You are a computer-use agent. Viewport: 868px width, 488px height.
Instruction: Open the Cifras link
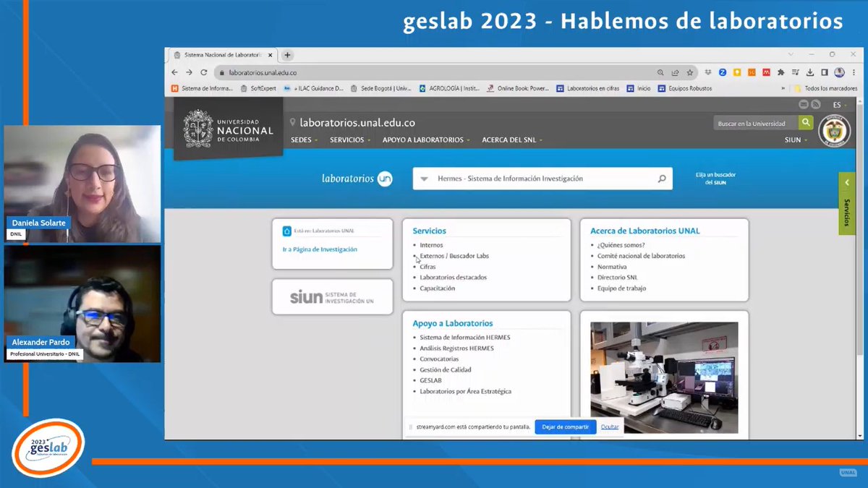[427, 267]
